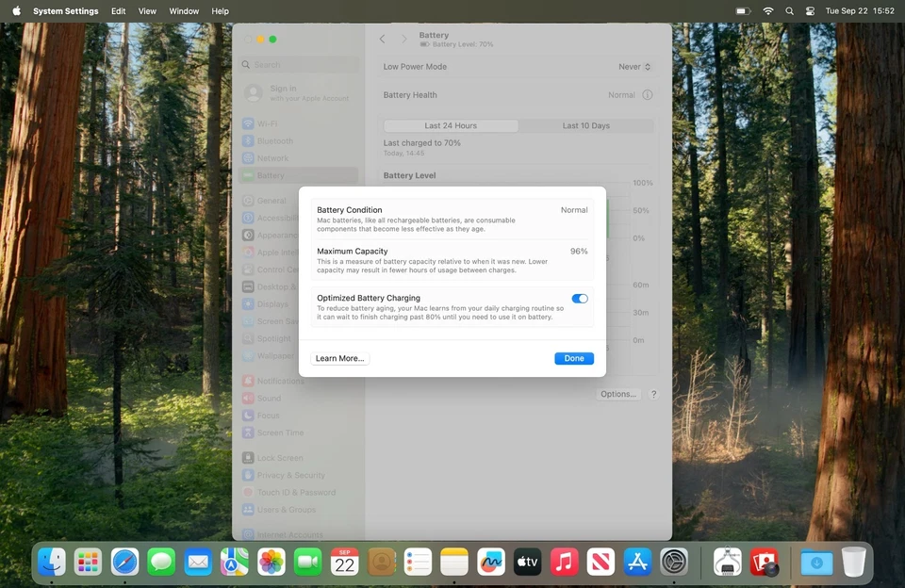
Task: Open Control Center icon in menu bar
Action: (x=810, y=11)
